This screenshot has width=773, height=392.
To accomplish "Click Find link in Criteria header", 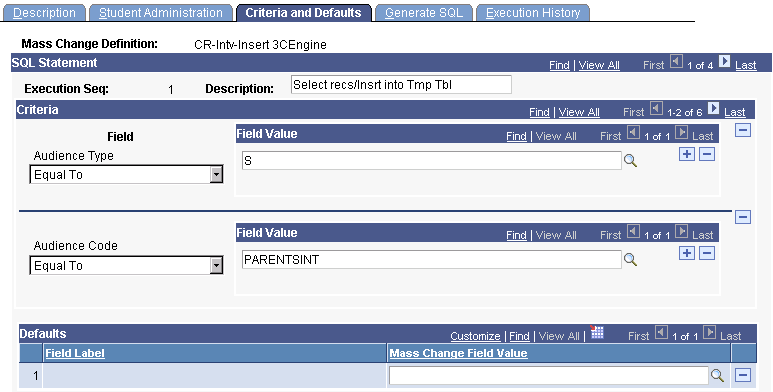I will click(x=539, y=112).
